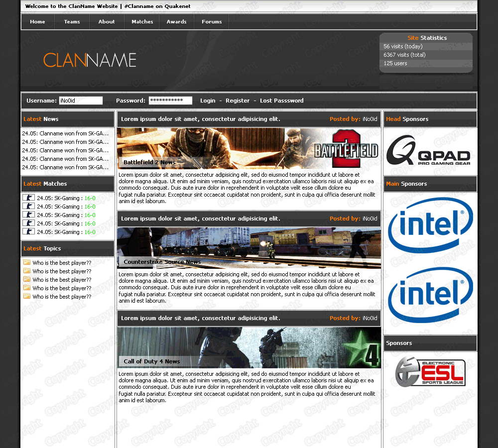Open the top "Clanname won from SK-GA..." news row
Viewport: 498px width, 448px height.
click(65, 133)
